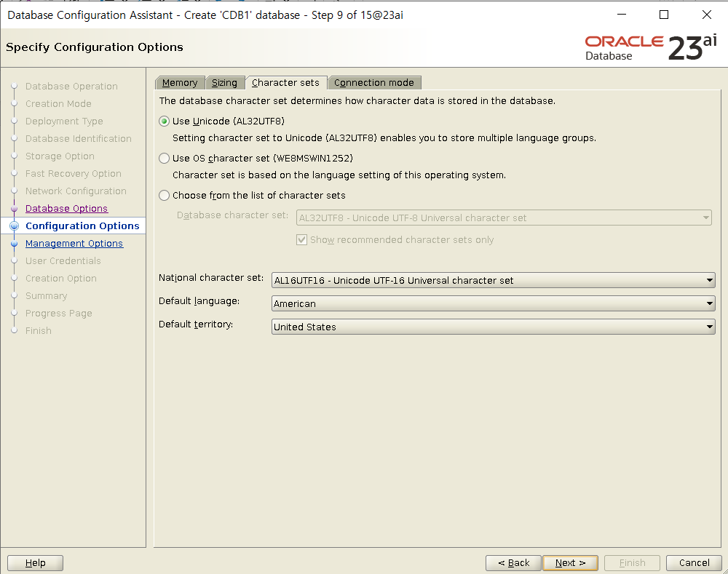This screenshot has width=728, height=574.
Task: Toggle Show recommended character sets only checkbox
Action: [x=302, y=240]
